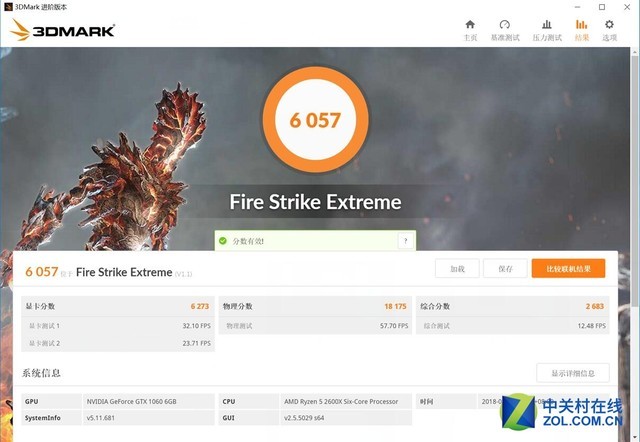Maximize the 3DMark window

tap(602, 7)
